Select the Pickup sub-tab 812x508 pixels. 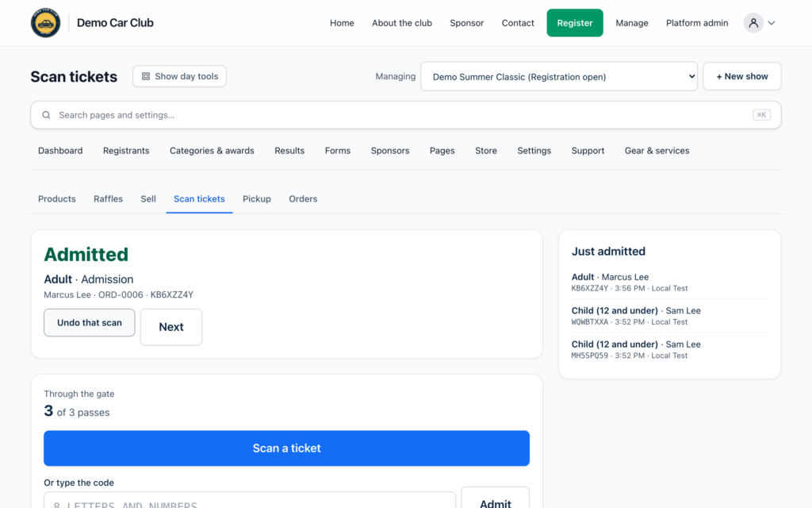point(257,199)
